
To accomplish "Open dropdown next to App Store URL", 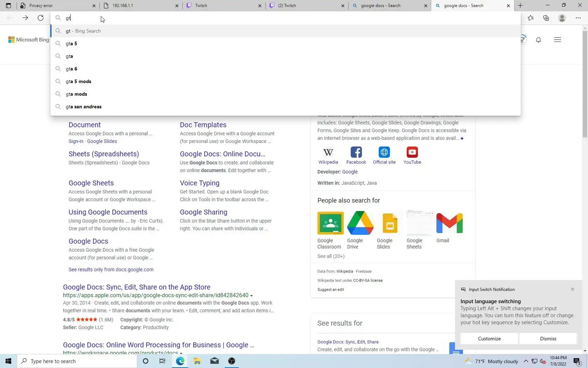I will pyautogui.click(x=251, y=295).
